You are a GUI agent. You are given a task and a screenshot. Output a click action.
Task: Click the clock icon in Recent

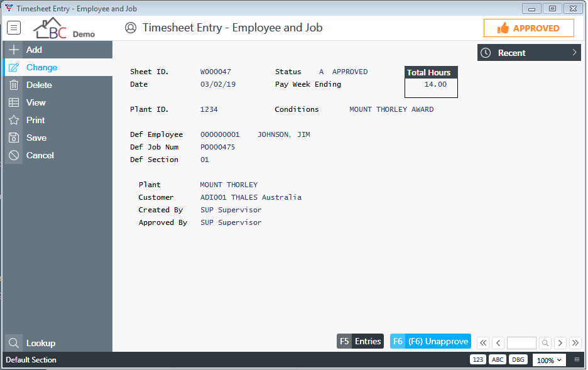click(x=486, y=53)
